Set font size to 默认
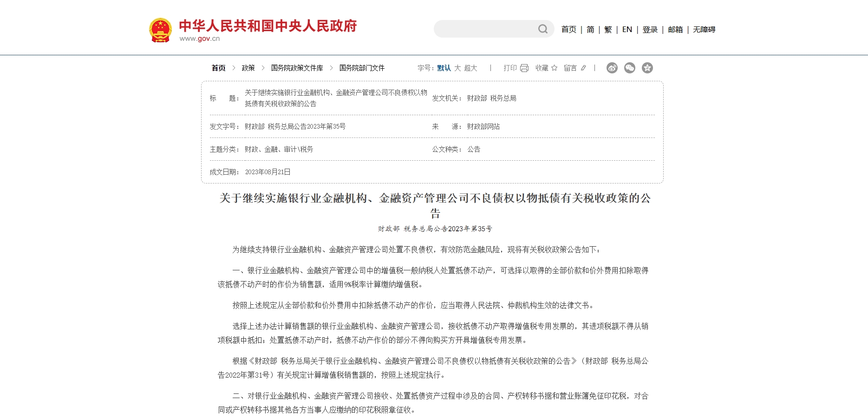 (444, 68)
